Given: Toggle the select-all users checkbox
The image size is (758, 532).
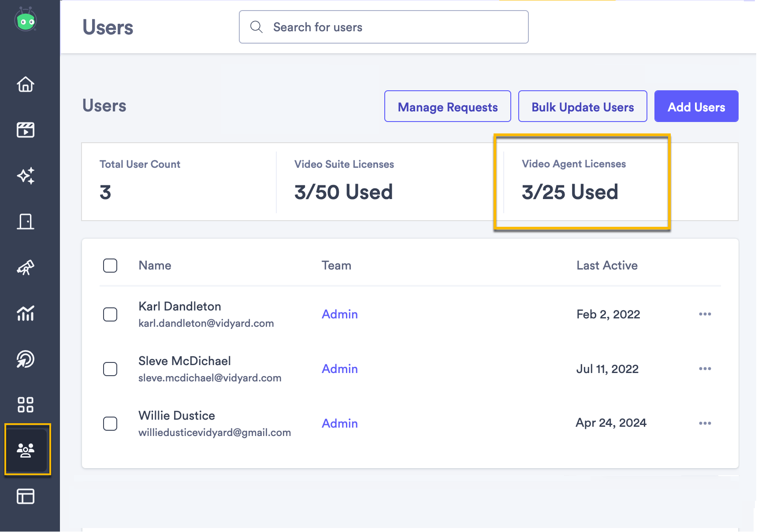Looking at the screenshot, I should pyautogui.click(x=110, y=266).
